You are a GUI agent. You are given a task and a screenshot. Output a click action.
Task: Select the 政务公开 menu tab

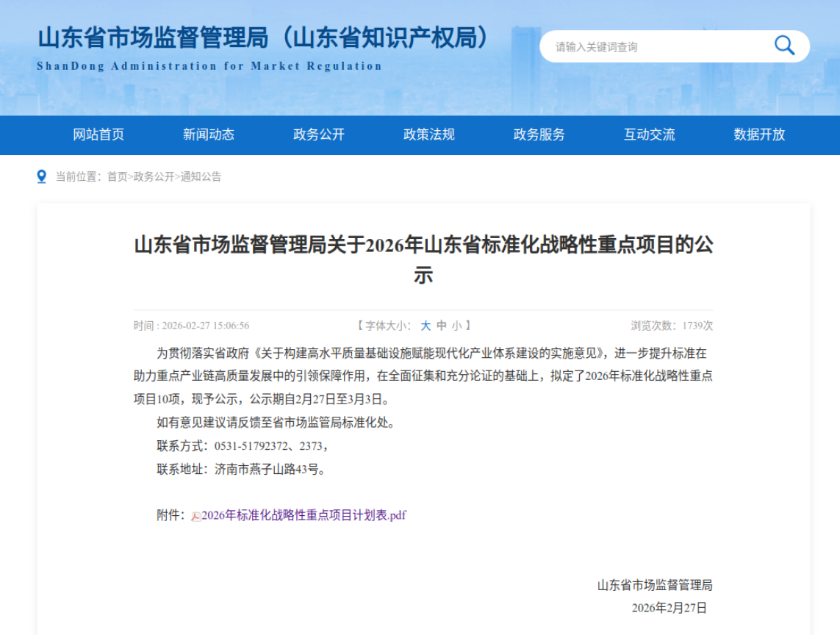(x=319, y=134)
